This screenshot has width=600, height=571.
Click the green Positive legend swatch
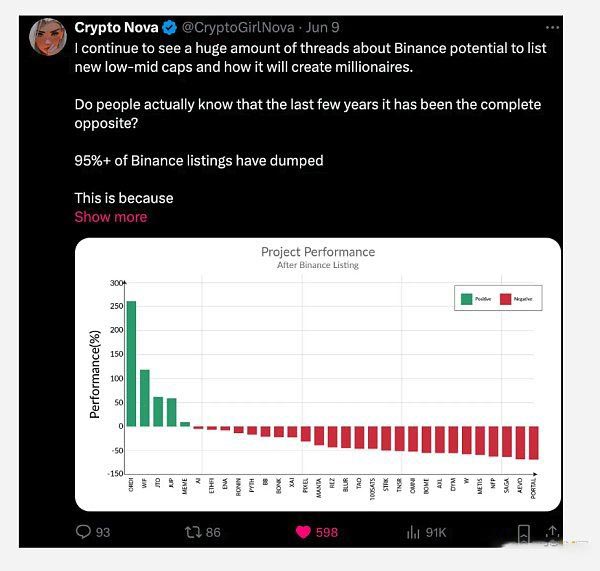(466, 299)
